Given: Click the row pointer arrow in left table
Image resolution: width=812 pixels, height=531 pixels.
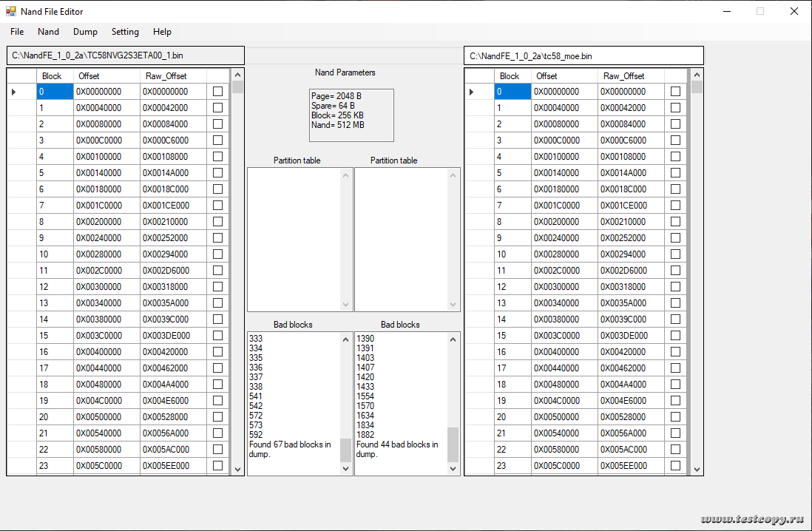Looking at the screenshot, I should click(x=14, y=92).
